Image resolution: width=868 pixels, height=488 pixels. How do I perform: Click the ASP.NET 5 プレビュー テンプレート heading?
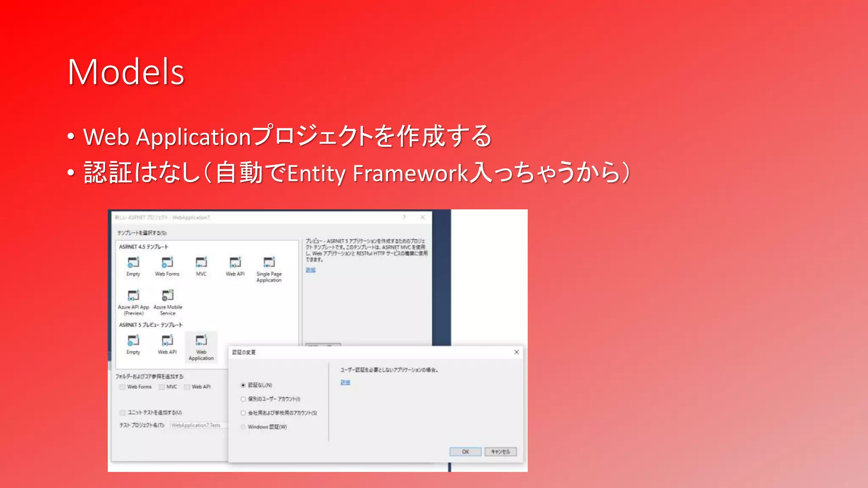(x=150, y=325)
